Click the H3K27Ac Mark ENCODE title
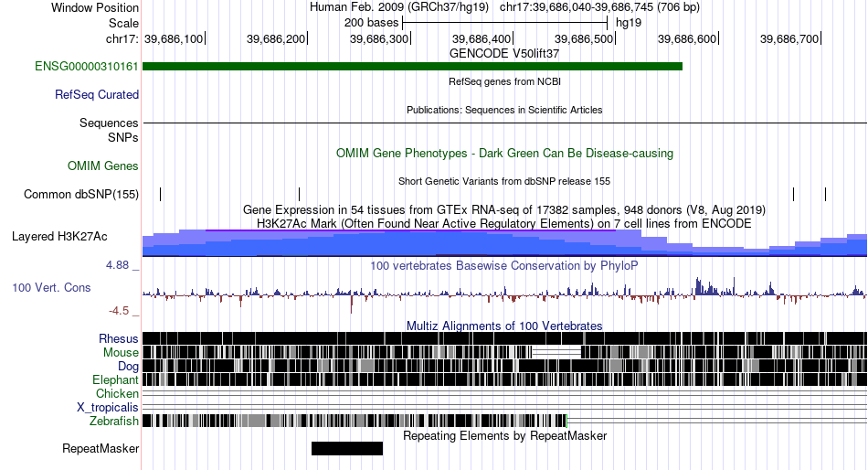 (x=504, y=223)
